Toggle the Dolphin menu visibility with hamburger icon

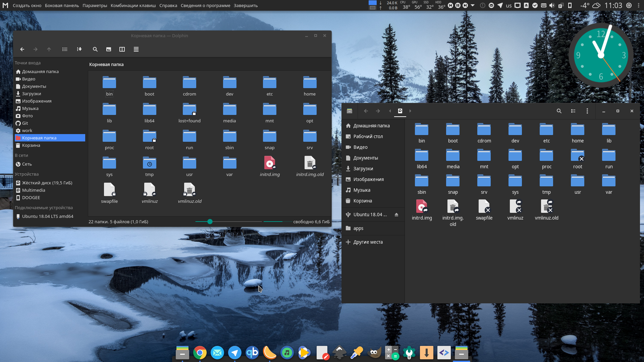click(x=136, y=49)
